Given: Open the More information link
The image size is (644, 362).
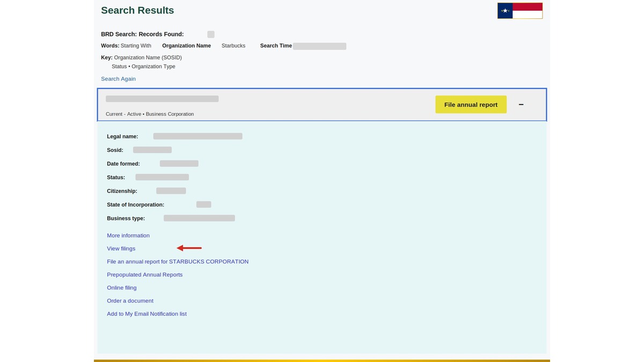Looking at the screenshot, I should pyautogui.click(x=128, y=235).
